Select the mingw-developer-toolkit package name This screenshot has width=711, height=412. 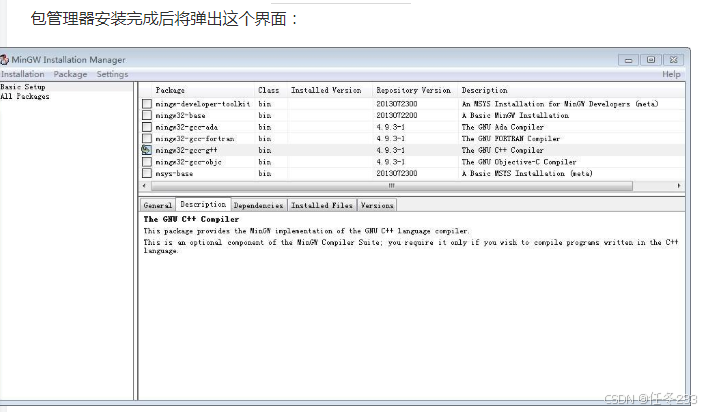203,104
